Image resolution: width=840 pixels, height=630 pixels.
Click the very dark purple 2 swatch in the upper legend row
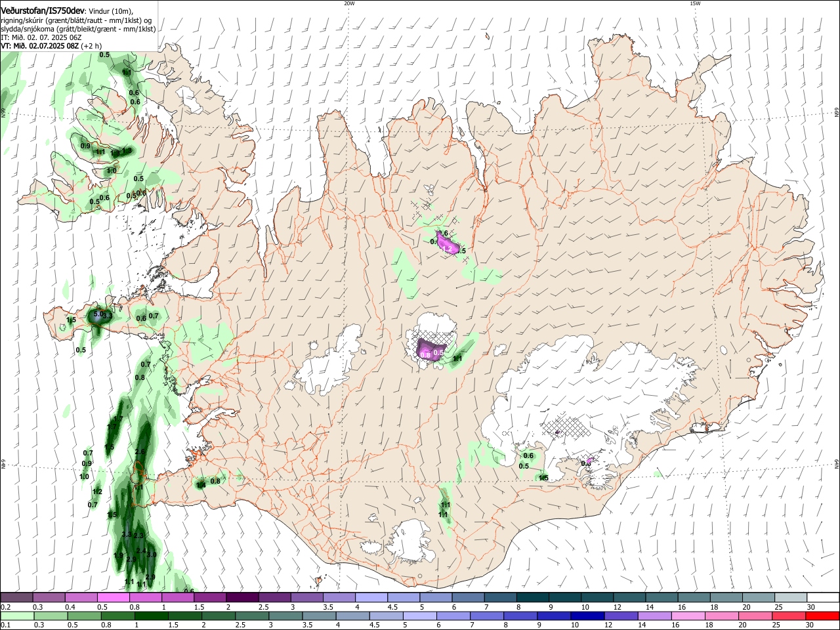[241, 598]
